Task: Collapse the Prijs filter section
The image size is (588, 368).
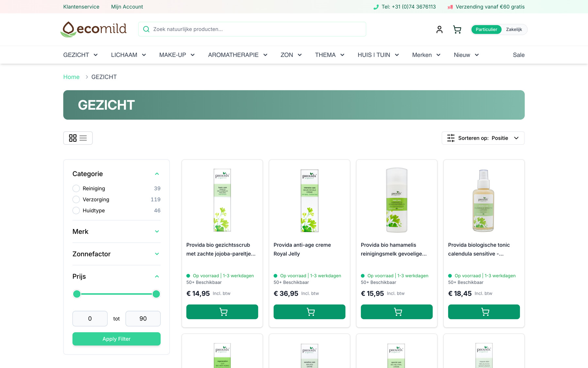Action: click(x=157, y=276)
